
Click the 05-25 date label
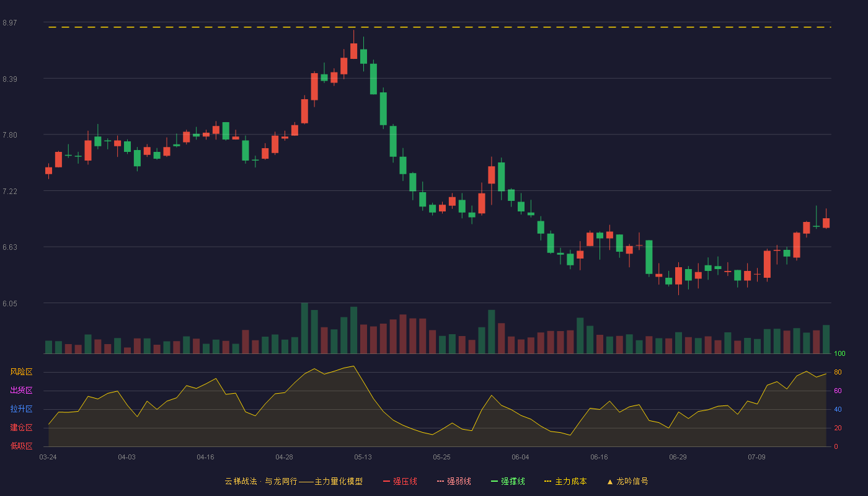(441, 457)
